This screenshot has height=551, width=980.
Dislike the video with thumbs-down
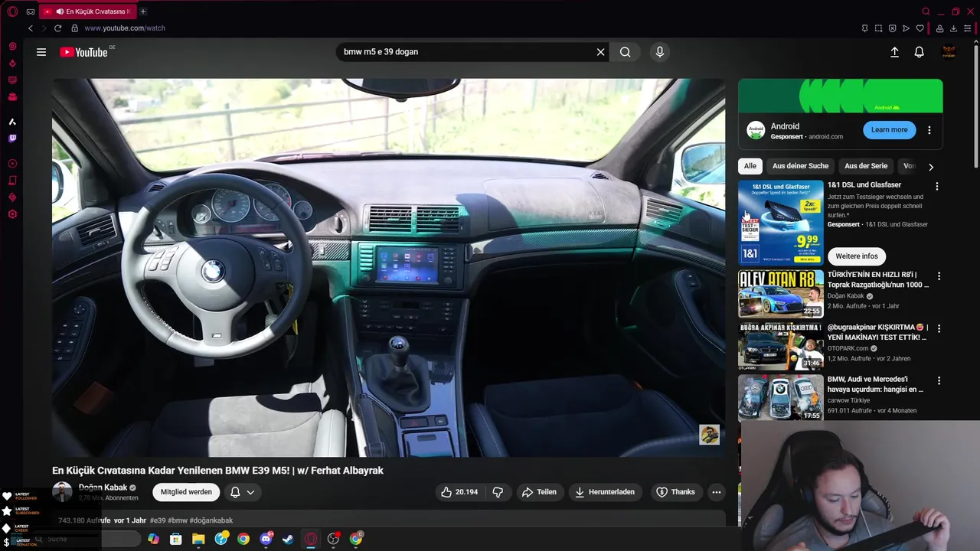pyautogui.click(x=498, y=492)
